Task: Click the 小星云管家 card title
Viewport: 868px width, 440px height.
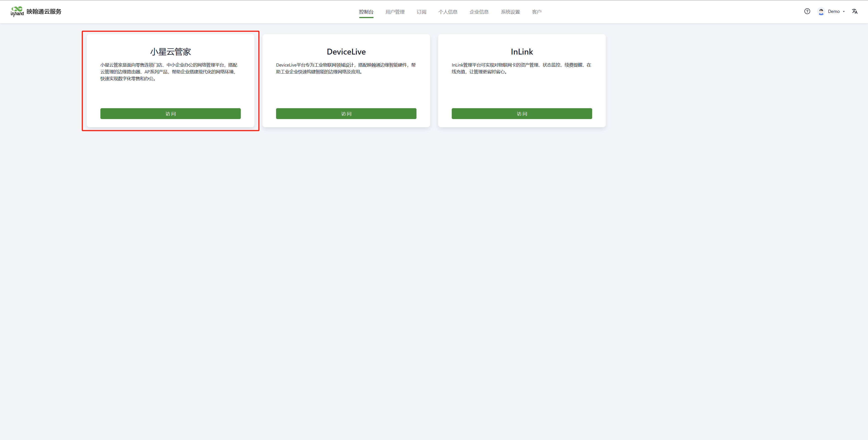Action: 170,52
